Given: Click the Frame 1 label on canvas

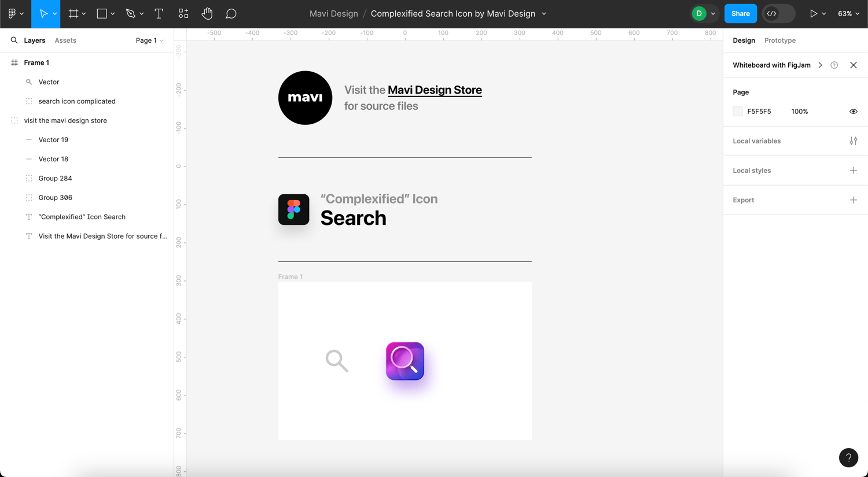Looking at the screenshot, I should click(x=290, y=277).
